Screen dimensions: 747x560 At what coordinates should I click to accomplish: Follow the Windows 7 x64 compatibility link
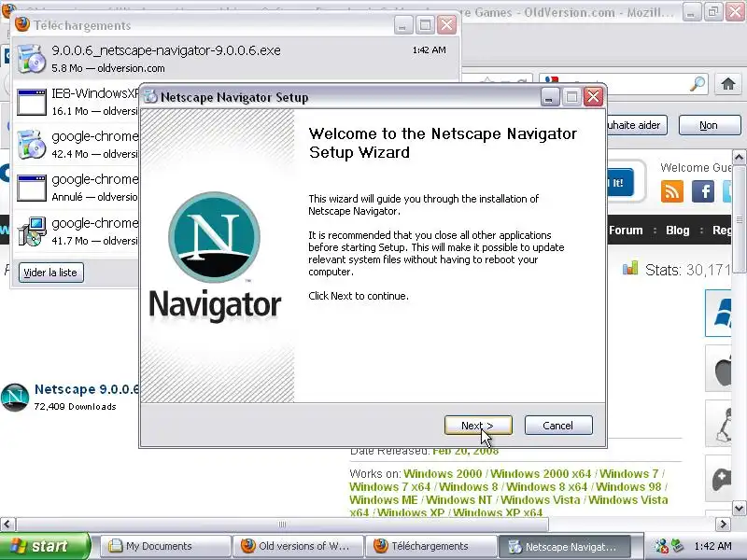pyautogui.click(x=389, y=487)
